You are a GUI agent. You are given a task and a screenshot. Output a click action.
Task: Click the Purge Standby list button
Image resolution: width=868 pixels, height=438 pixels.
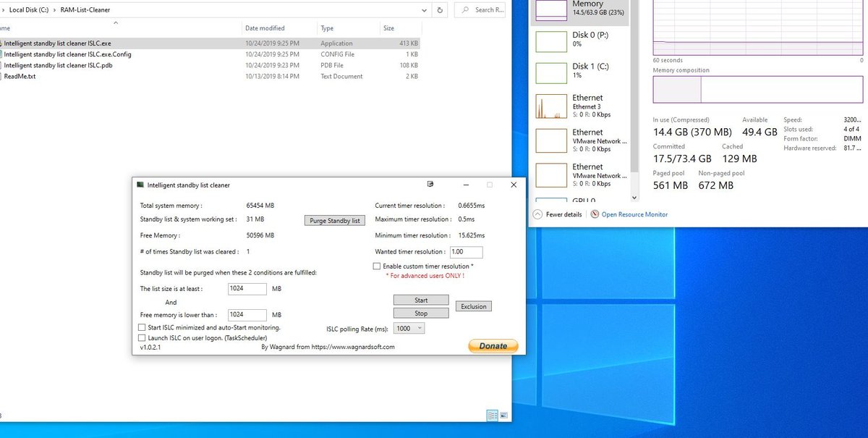[x=334, y=220]
